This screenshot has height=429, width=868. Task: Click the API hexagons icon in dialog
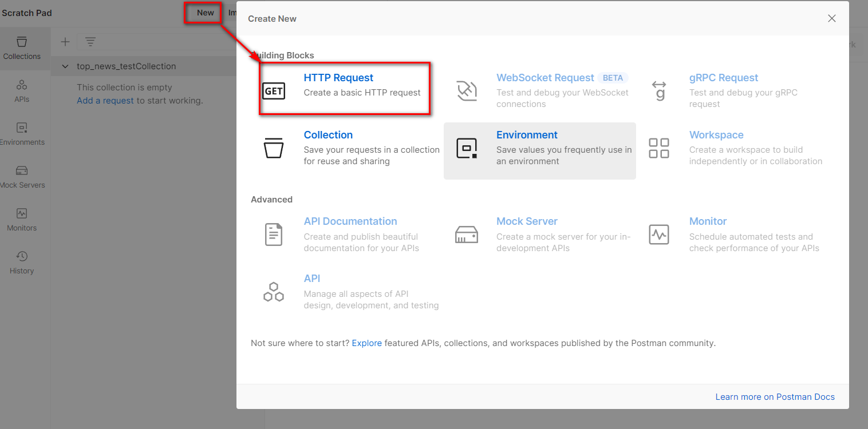pos(274,292)
